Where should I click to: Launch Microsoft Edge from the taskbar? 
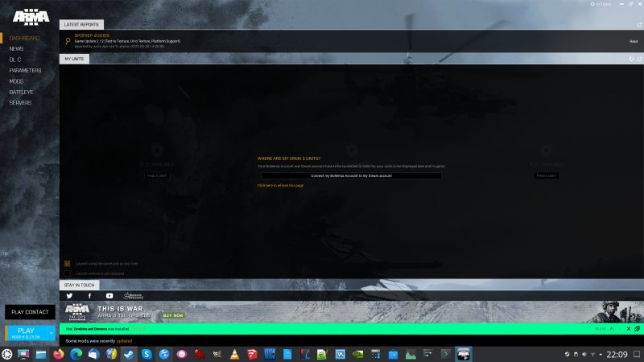(76, 354)
